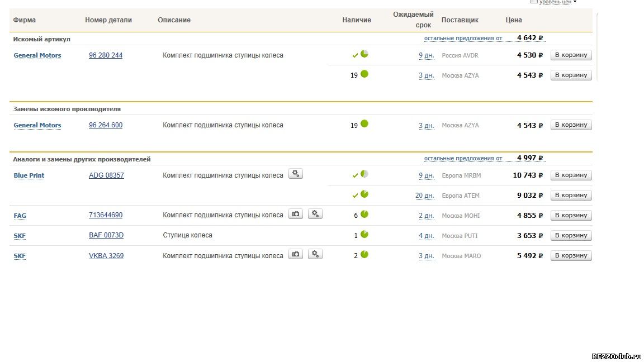Open part number 96 264 600
Image resolution: width=644 pixels, height=362 pixels.
(x=106, y=125)
